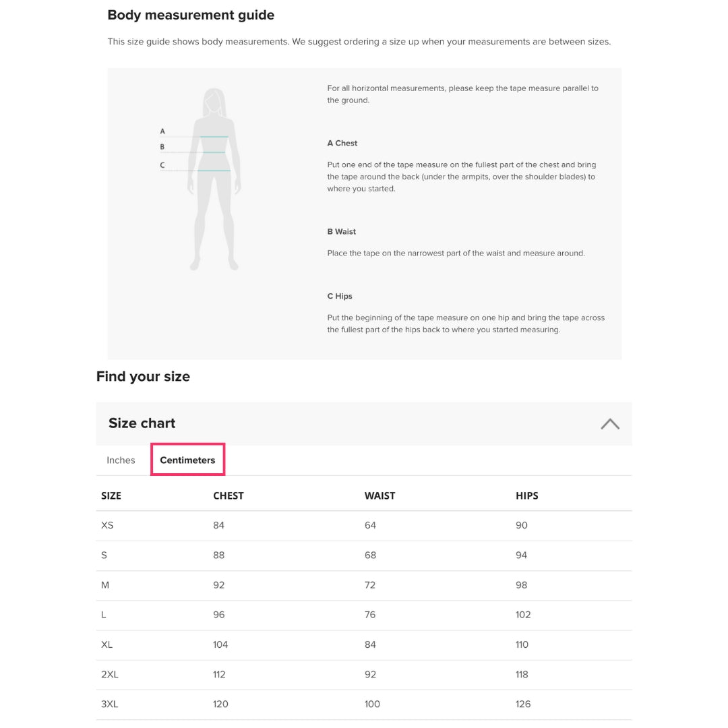Screen dimensions: 728x728
Task: Click the Body measurement guide heading
Action: tap(191, 15)
